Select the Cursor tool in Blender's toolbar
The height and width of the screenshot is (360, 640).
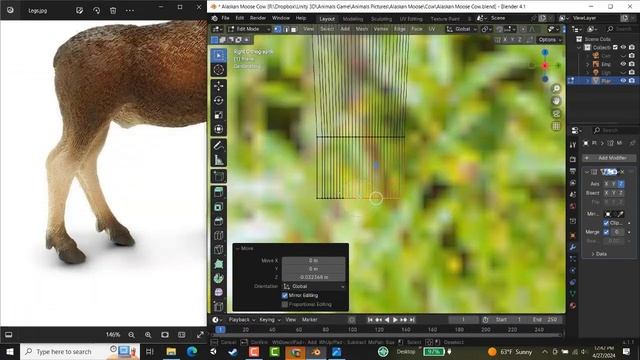pyautogui.click(x=219, y=70)
